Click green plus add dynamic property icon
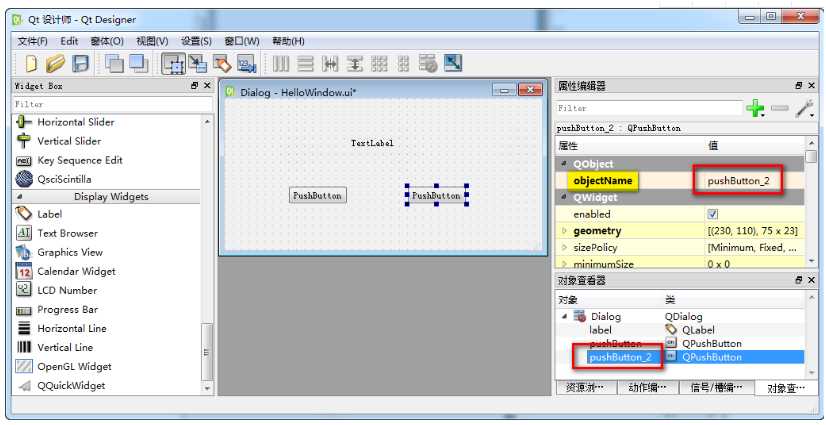Image resolution: width=826 pixels, height=425 pixels. point(756,108)
